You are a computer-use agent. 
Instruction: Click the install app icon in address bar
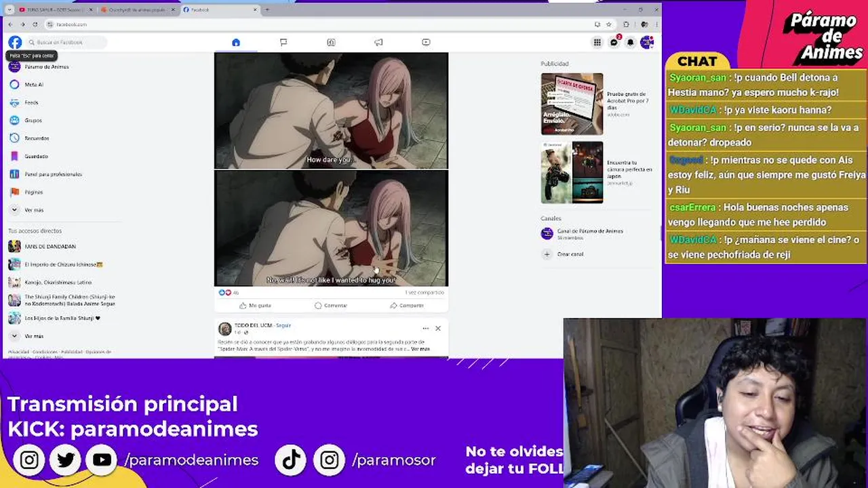pyautogui.click(x=597, y=24)
